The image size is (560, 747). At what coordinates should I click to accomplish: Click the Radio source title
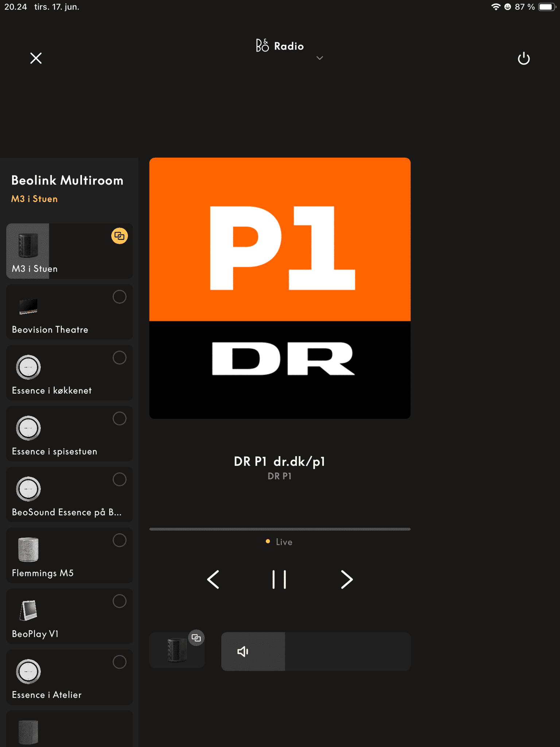pos(289,46)
